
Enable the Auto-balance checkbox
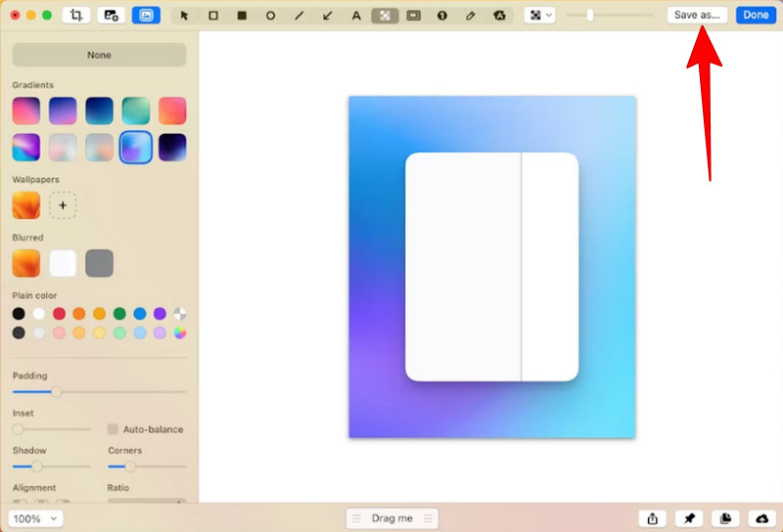[113, 429]
